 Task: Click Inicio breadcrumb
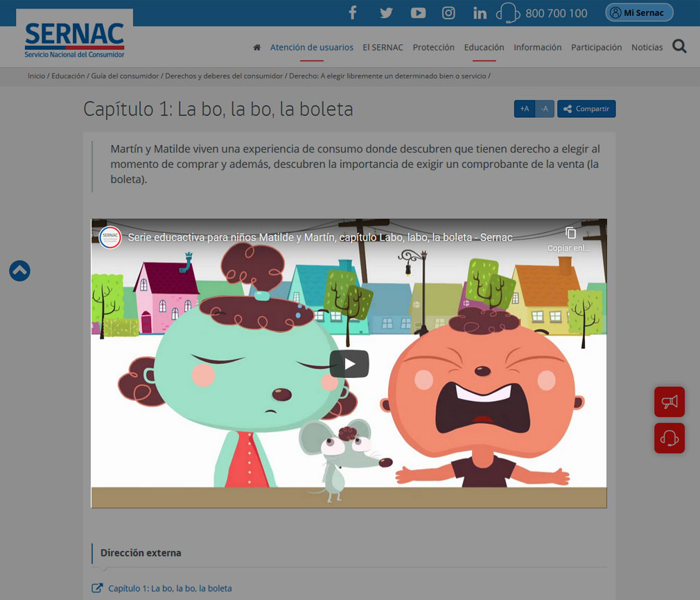[x=37, y=76]
